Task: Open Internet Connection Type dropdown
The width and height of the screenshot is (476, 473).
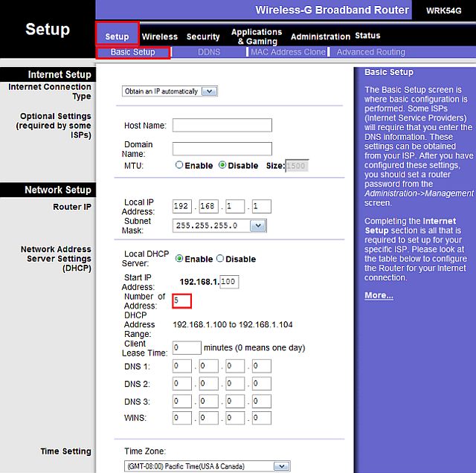Action: (170, 91)
